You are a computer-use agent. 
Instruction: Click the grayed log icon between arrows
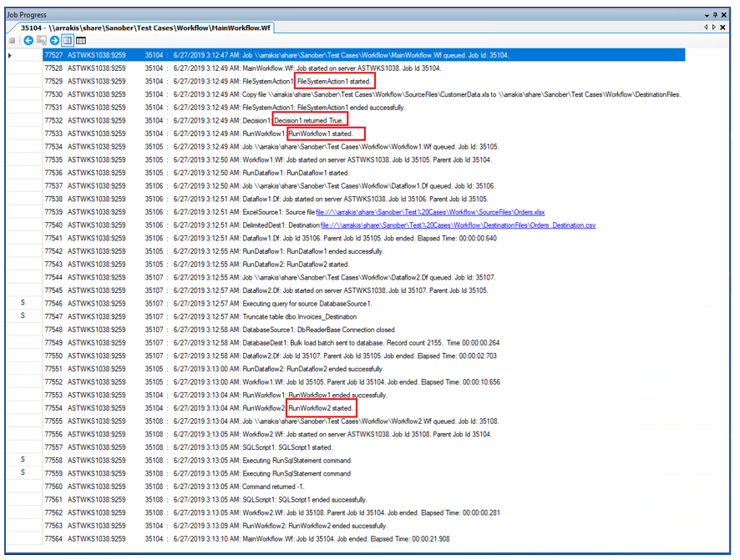[41, 40]
